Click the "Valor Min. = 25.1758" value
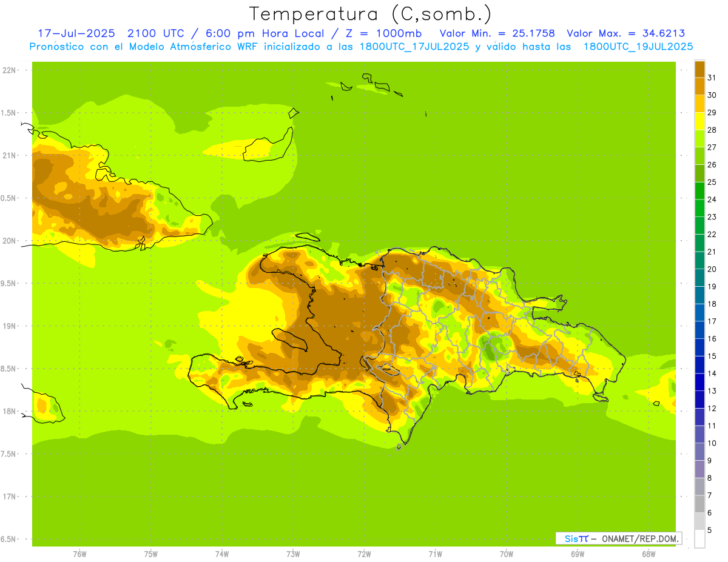Image resolution: width=728 pixels, height=562 pixels. 497,33
